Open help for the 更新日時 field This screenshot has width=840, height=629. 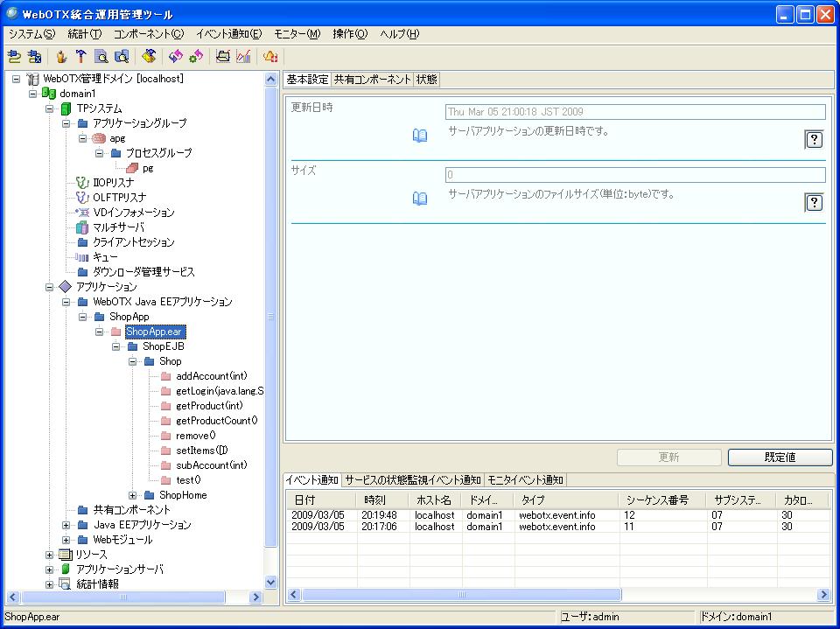[x=814, y=140]
